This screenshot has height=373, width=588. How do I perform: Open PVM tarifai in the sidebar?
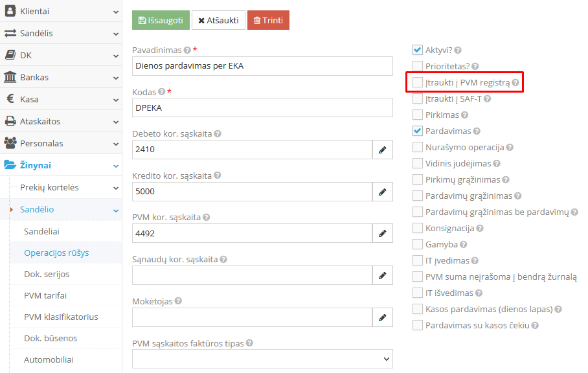(45, 295)
